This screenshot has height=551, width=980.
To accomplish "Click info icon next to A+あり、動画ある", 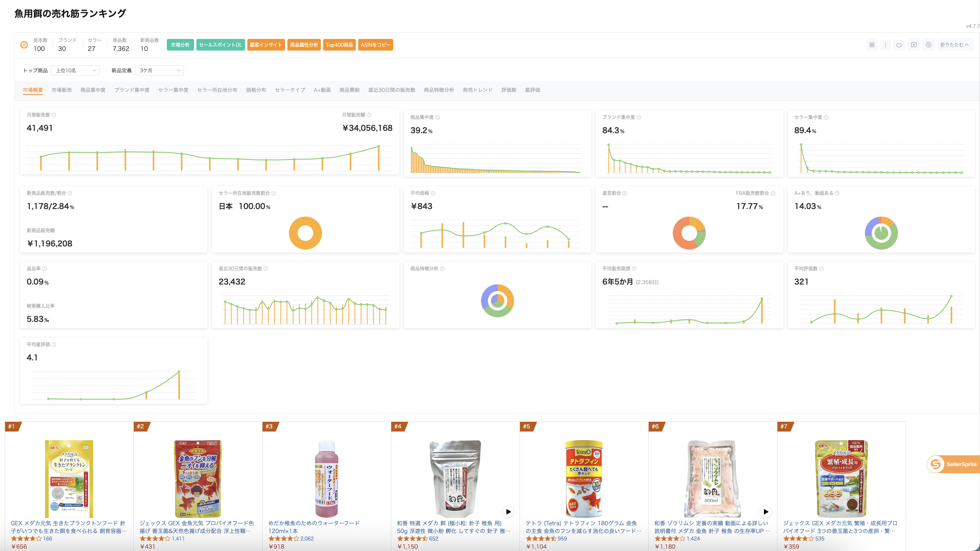I will click(x=837, y=193).
